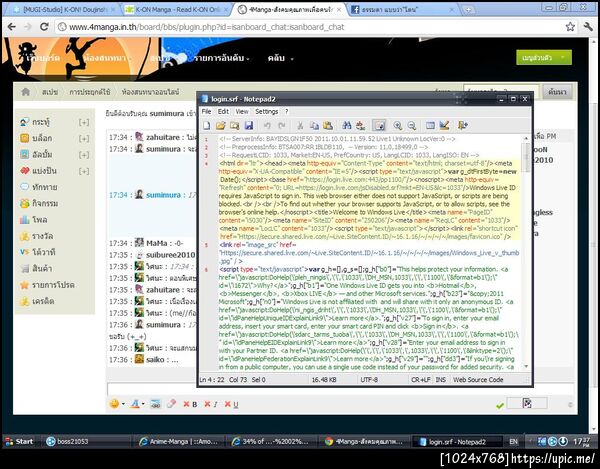Expand [+] next to แบ่งปัน in sidebar
Screen dimensions: 600x469
[x=84, y=171]
